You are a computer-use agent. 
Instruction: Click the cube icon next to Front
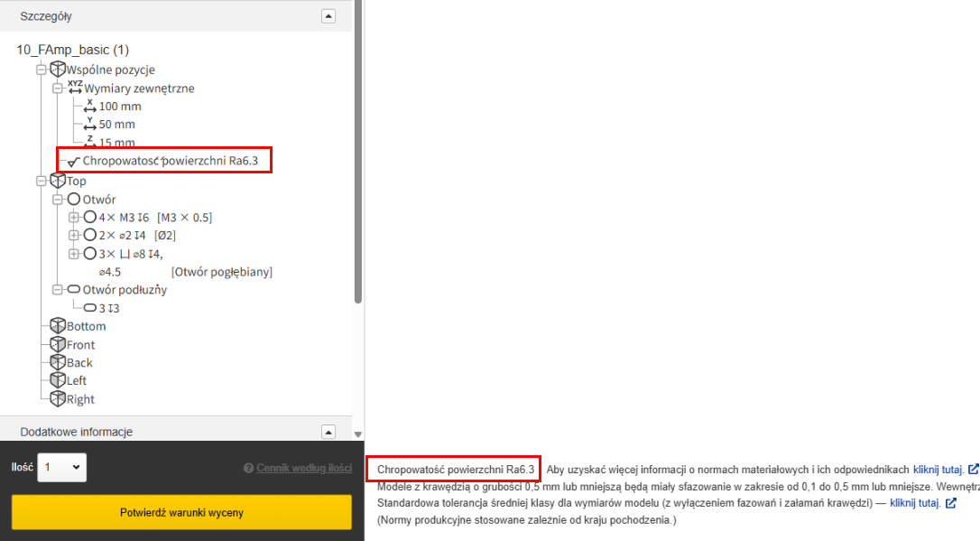point(58,345)
